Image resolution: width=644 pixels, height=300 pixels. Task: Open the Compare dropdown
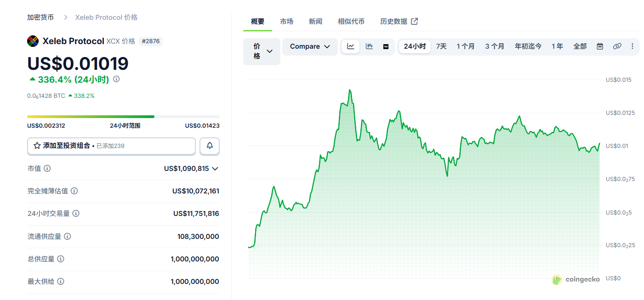[x=310, y=46]
